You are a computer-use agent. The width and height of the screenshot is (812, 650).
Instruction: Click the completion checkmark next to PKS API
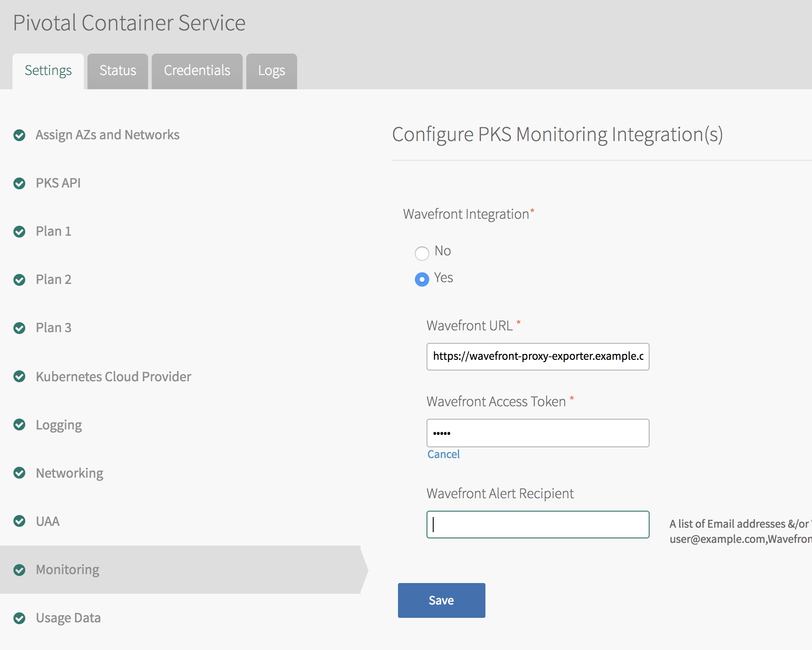pyautogui.click(x=19, y=183)
